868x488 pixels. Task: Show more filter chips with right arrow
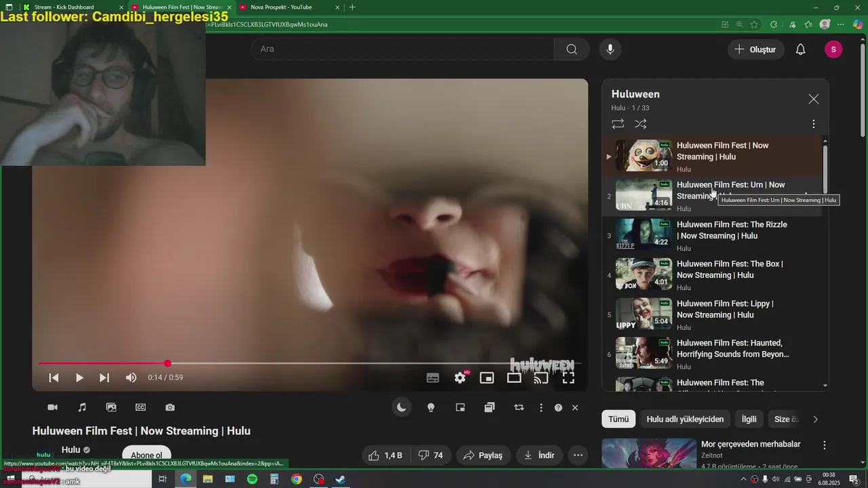pyautogui.click(x=815, y=419)
